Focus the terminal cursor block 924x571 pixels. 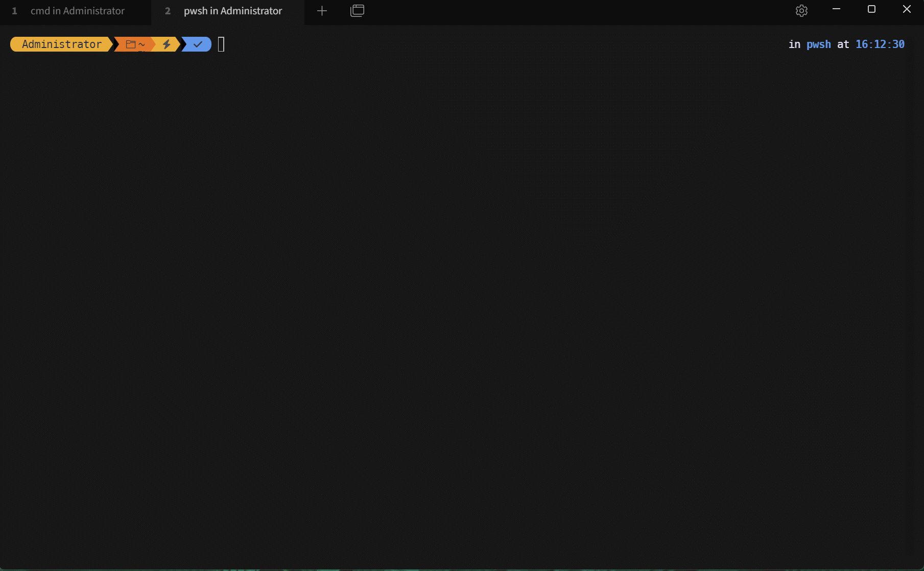click(221, 44)
